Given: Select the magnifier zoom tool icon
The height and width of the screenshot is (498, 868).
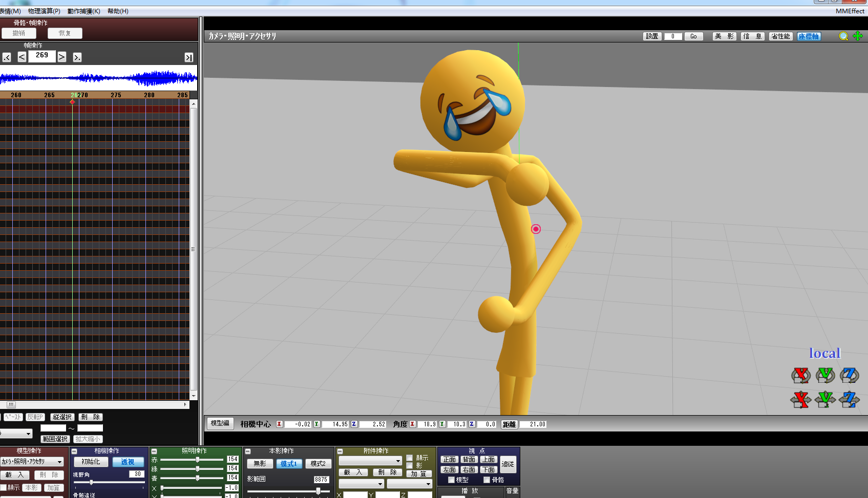Looking at the screenshot, I should (x=842, y=36).
